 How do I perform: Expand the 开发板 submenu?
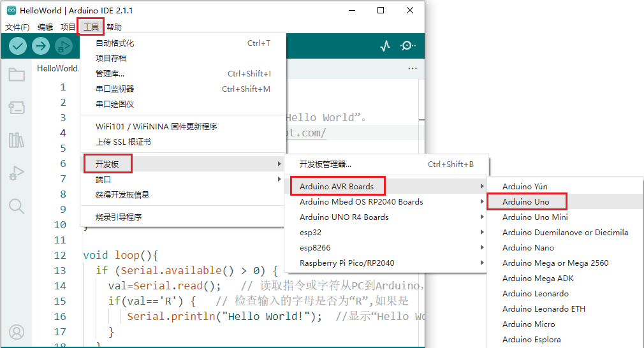click(x=183, y=164)
